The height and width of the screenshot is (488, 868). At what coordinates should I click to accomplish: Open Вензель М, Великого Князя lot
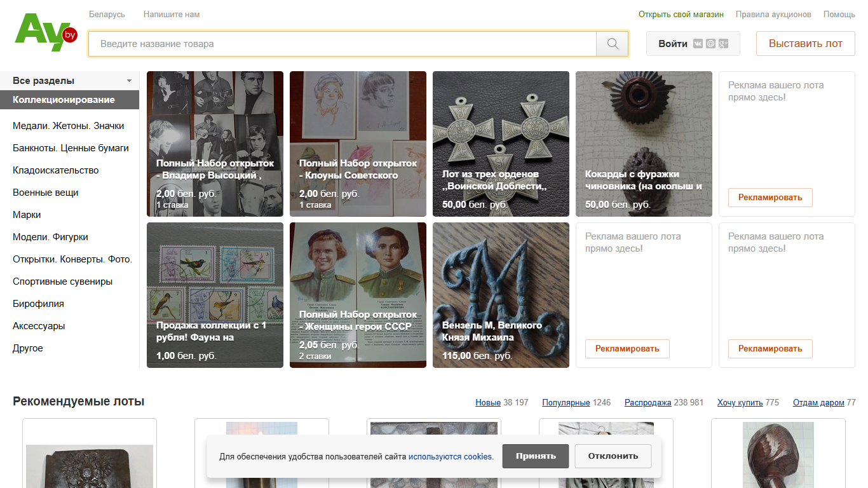pyautogui.click(x=501, y=295)
